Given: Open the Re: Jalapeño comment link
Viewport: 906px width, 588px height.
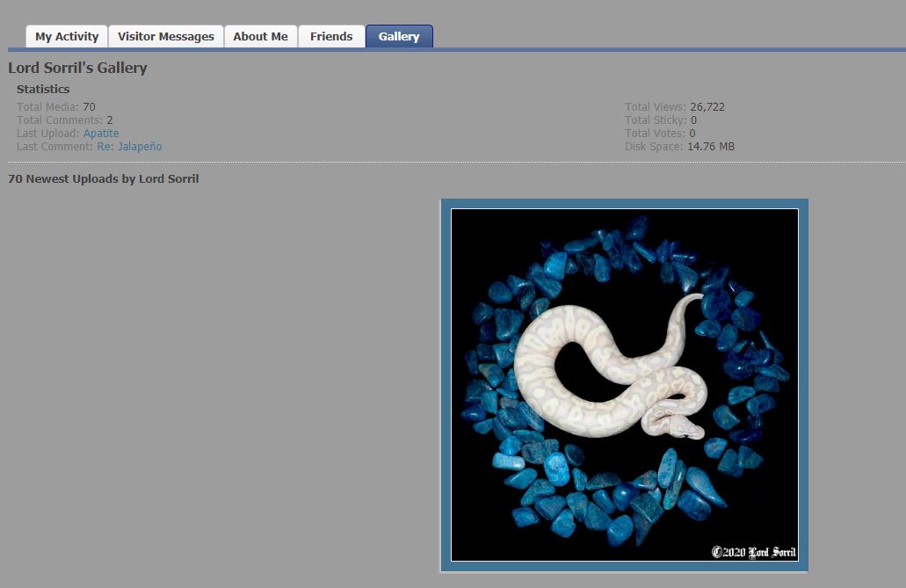Looking at the screenshot, I should tap(129, 147).
